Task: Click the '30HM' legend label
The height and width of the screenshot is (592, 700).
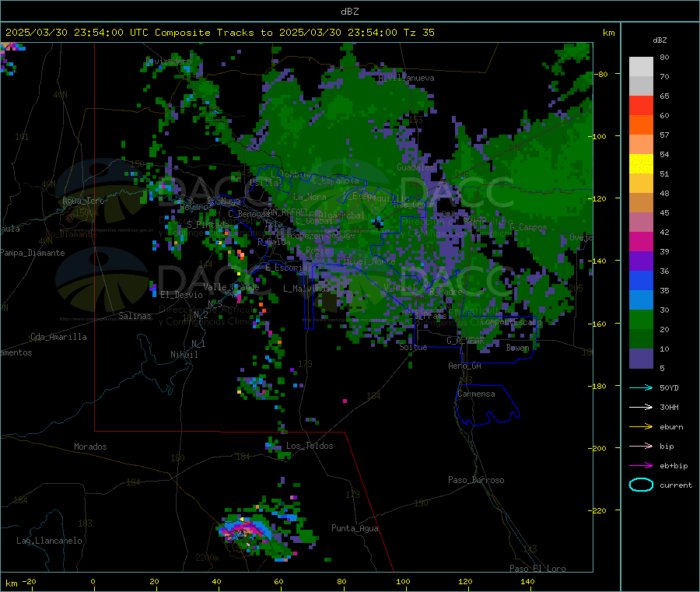Action: [x=669, y=407]
